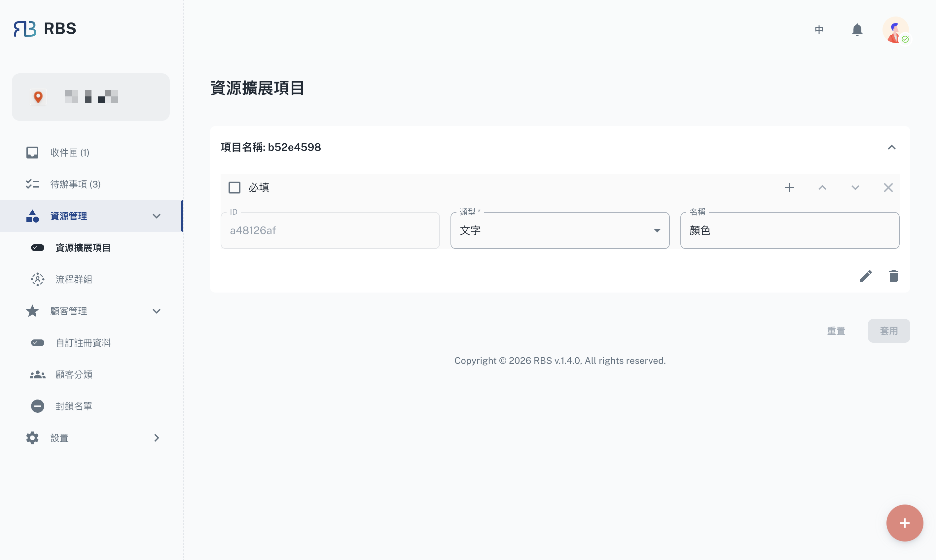Add a field with the plus icon

(789, 188)
